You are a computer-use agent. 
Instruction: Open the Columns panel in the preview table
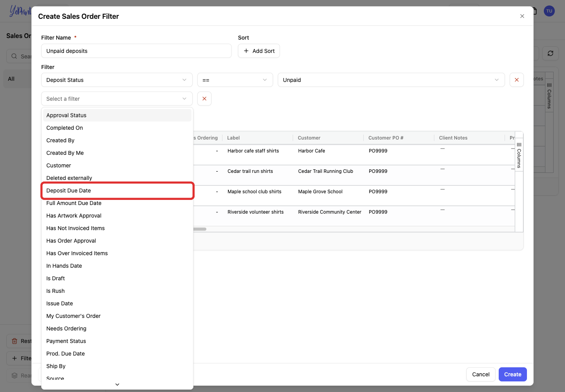(x=519, y=155)
